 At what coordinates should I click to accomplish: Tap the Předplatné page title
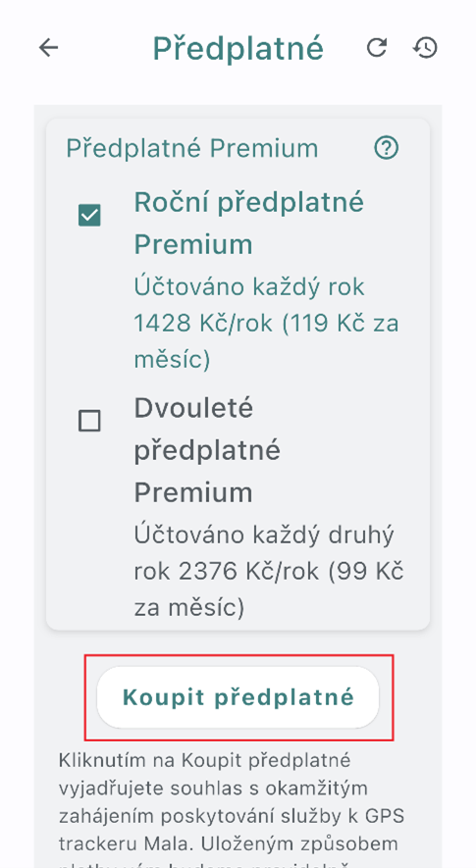238,48
